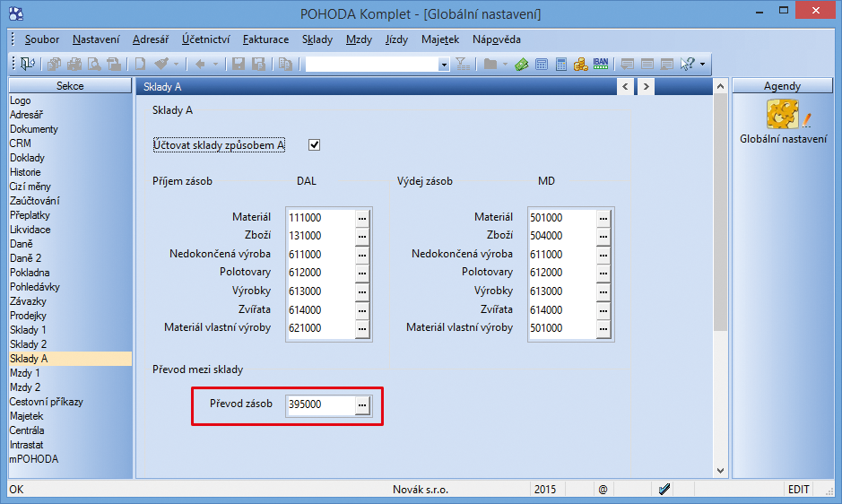
Task: Open the Účetnictví menu
Action: [205, 39]
